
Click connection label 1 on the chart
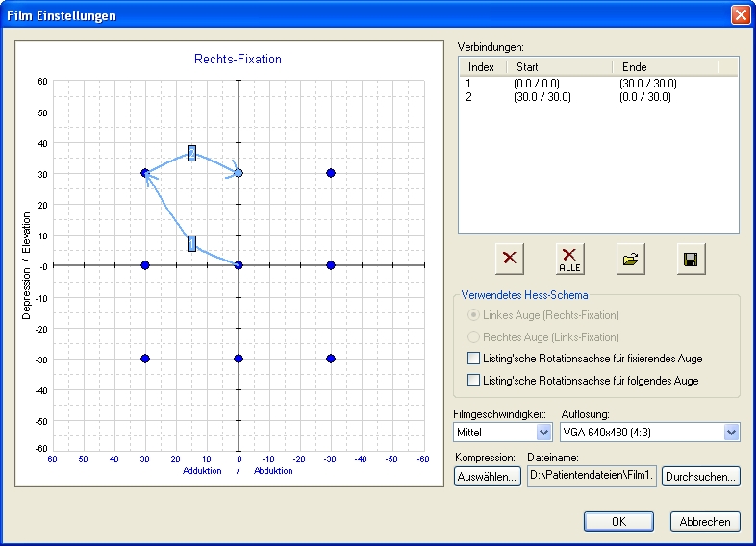pyautogui.click(x=192, y=243)
